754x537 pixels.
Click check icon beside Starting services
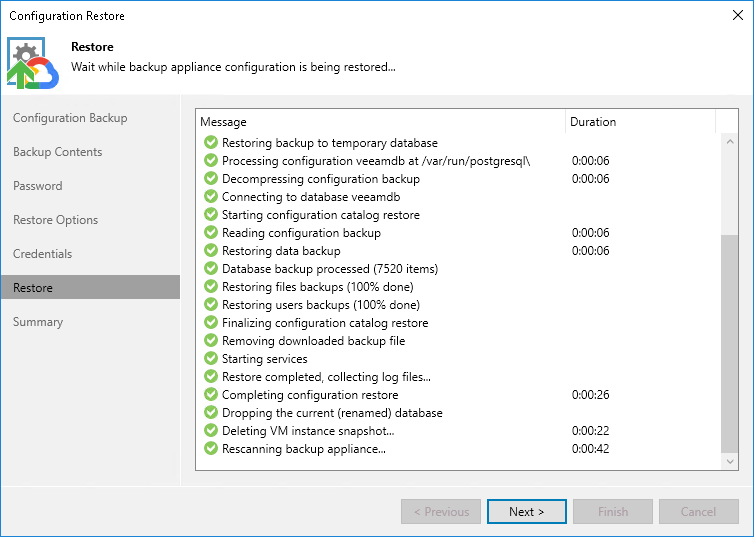[211, 358]
